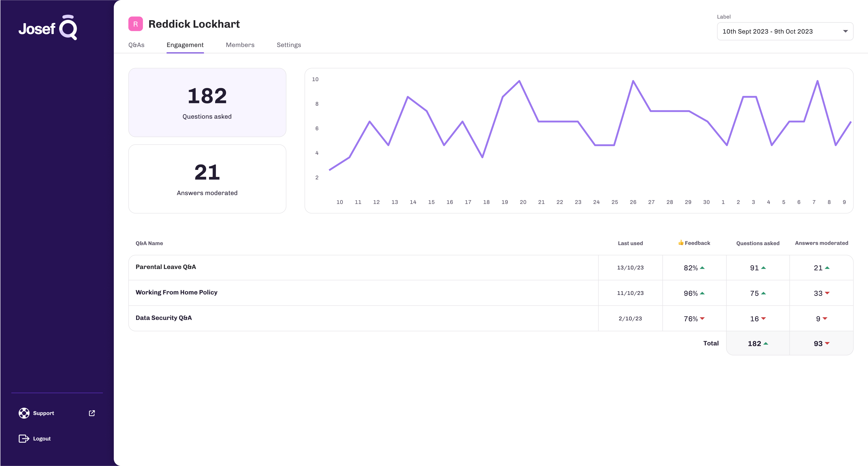Click the thumbs-up Feedback column icon

tap(681, 243)
